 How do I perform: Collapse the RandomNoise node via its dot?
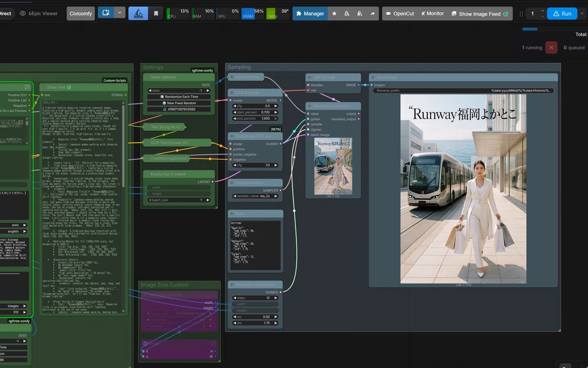232,77
